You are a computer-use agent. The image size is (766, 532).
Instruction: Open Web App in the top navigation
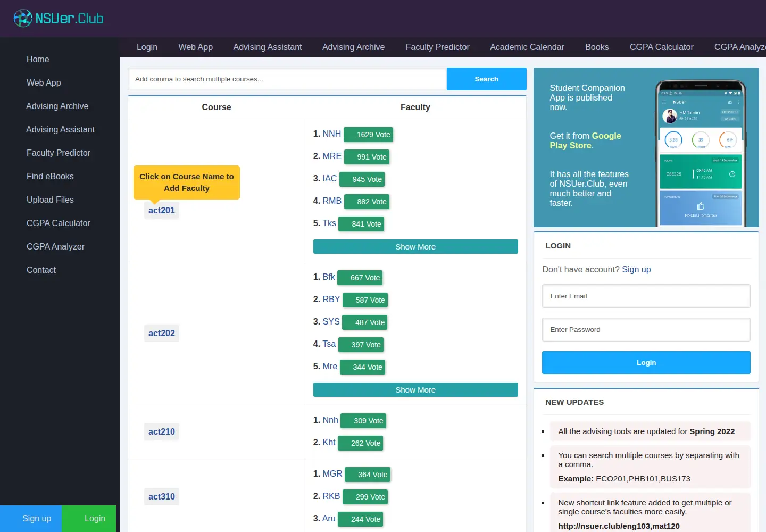pyautogui.click(x=195, y=47)
